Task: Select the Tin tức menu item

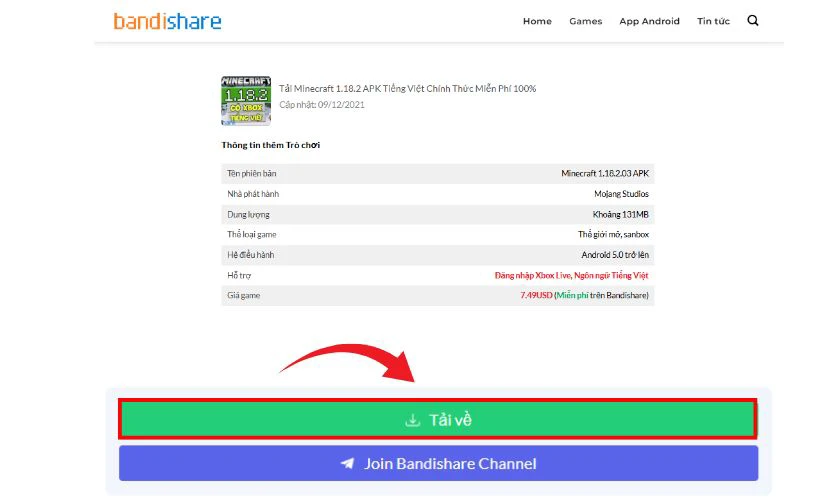Action: (x=713, y=21)
